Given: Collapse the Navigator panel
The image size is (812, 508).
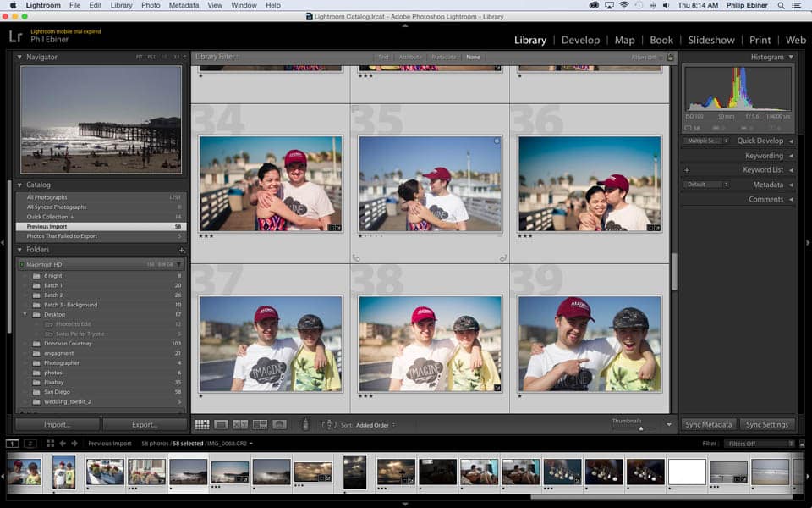Looking at the screenshot, I should pos(19,57).
